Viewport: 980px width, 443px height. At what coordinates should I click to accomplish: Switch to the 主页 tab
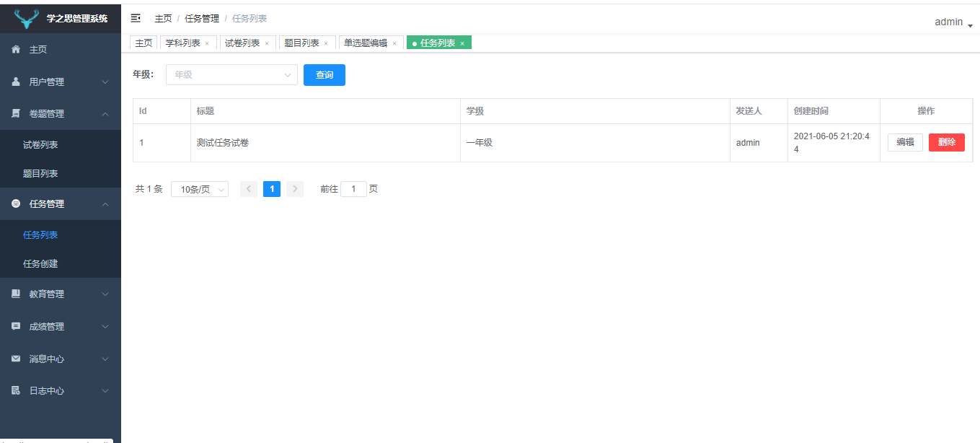coord(144,43)
